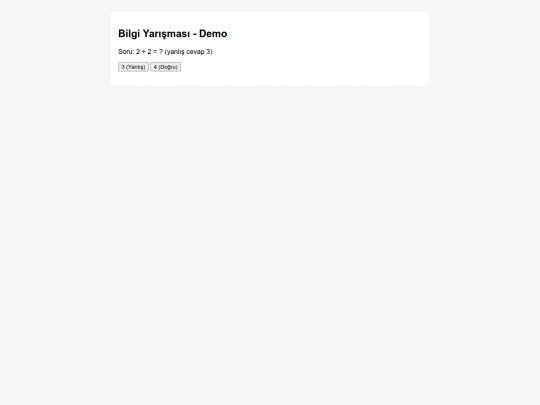
Task: Click the '2 + 2 = ?' expression
Action: click(x=149, y=52)
